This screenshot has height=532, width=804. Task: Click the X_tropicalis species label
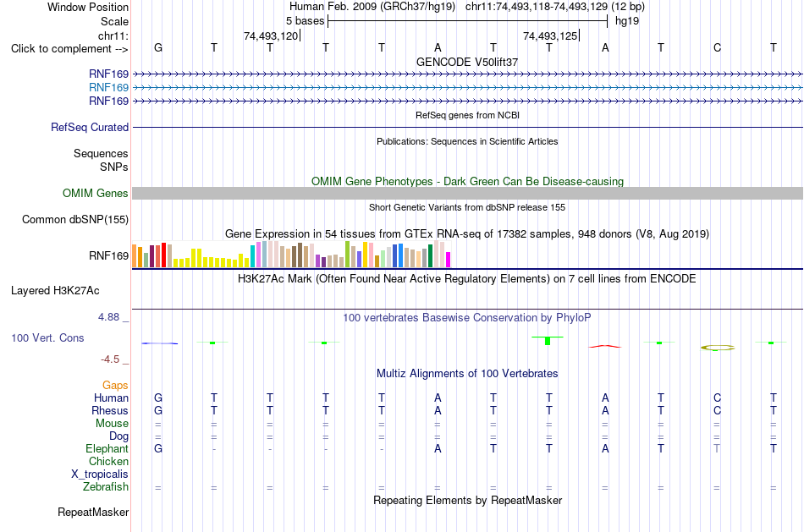(100, 474)
